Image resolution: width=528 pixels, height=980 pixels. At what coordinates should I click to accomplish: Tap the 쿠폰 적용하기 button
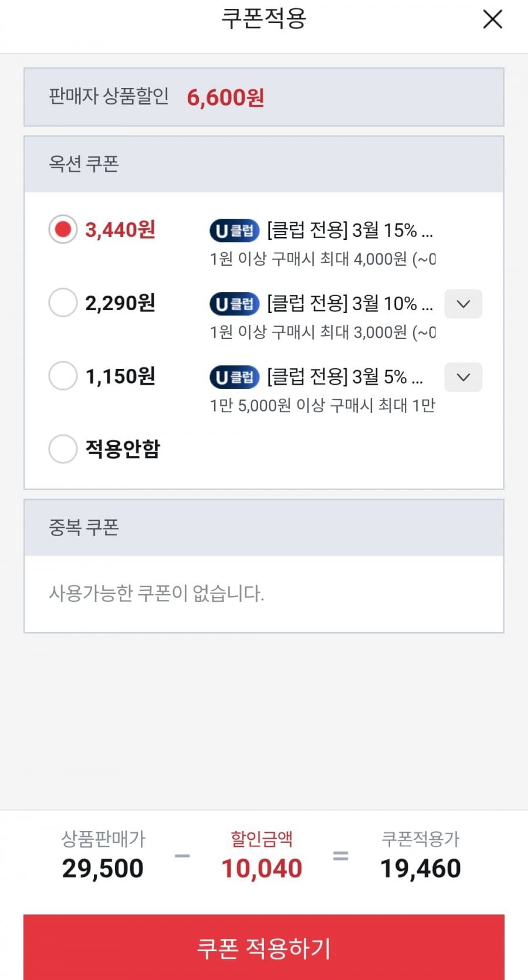(x=264, y=947)
